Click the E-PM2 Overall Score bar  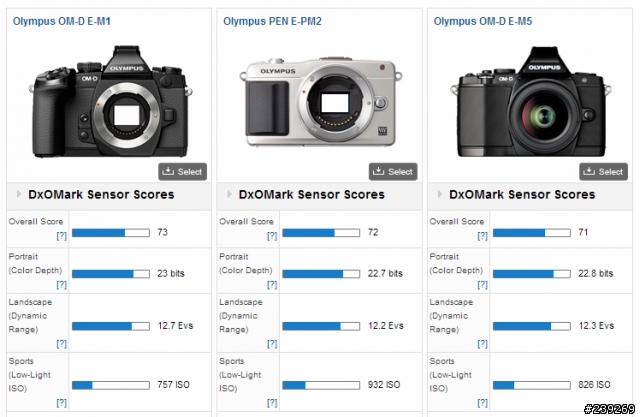(321, 233)
